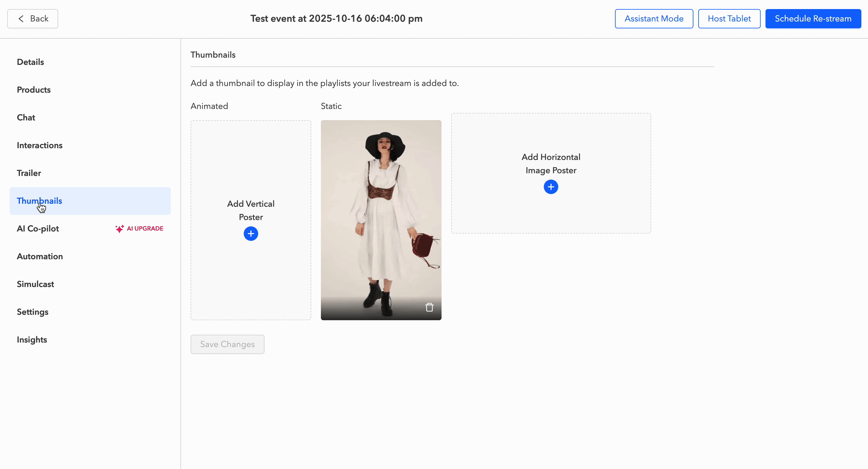Image resolution: width=868 pixels, height=469 pixels.
Task: Click the AI Upgrade sparkle badge
Action: coord(139,228)
